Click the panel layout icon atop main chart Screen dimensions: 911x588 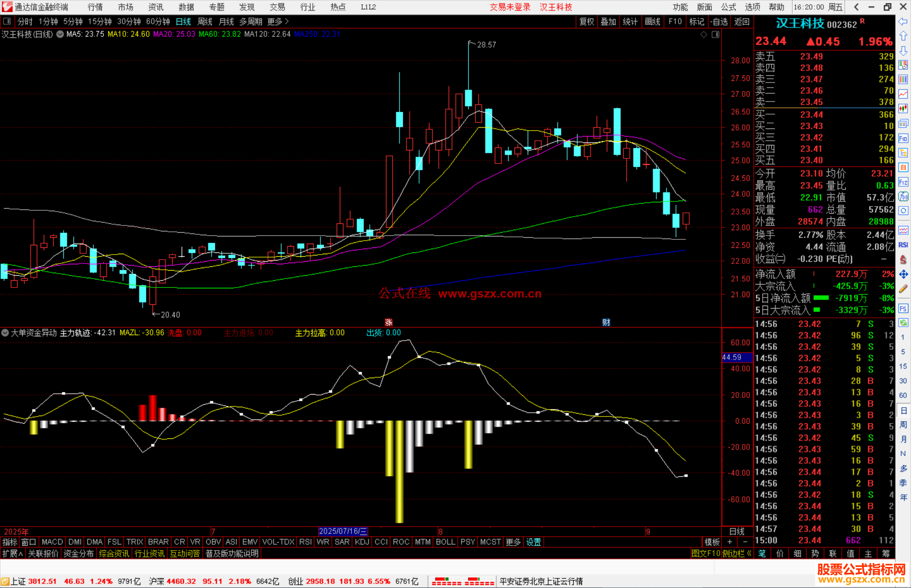(x=715, y=35)
